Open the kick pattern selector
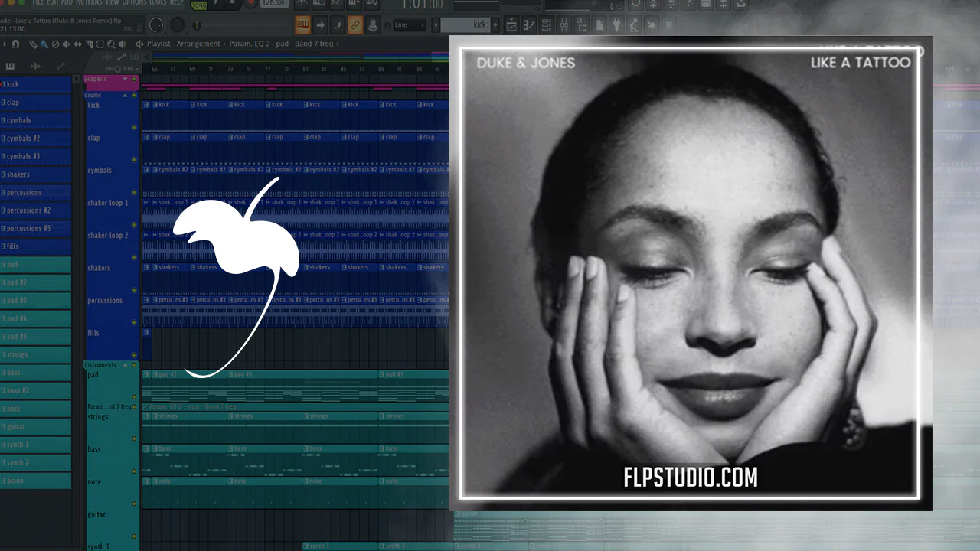Screen dimensions: 980x551 [x=466, y=25]
